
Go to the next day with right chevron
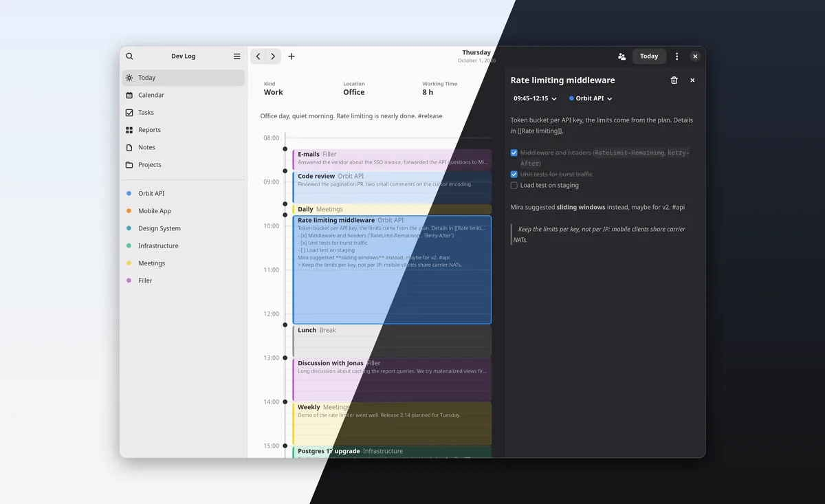[x=273, y=56]
